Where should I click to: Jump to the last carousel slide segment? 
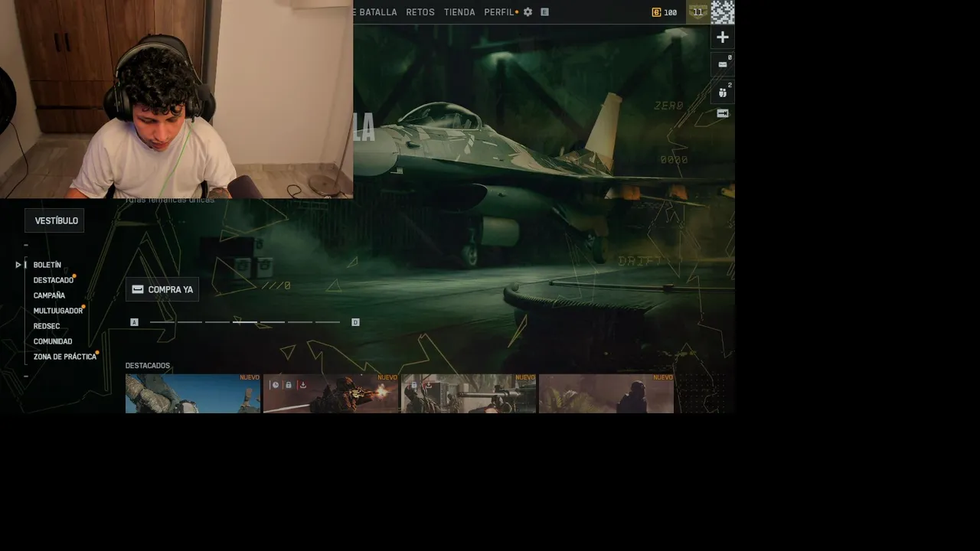[328, 322]
